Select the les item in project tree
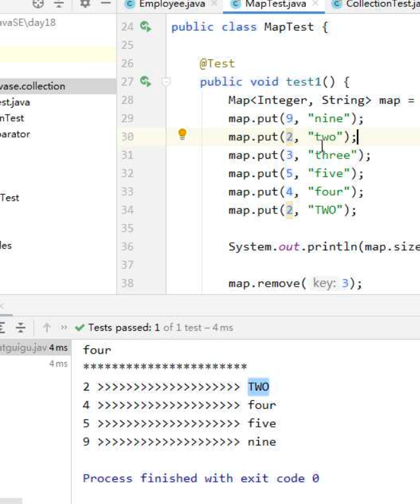 click(x=6, y=245)
